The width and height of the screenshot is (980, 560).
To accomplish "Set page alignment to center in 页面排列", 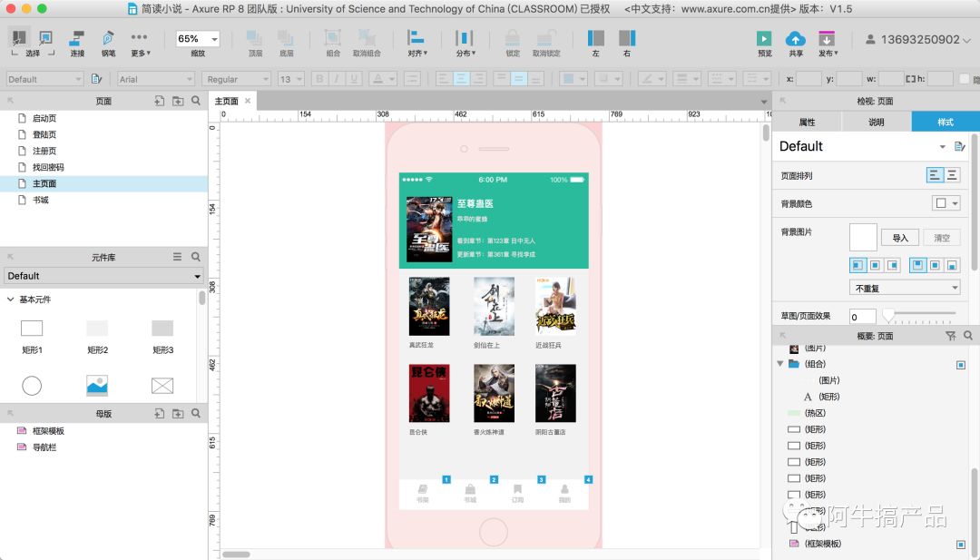I will coord(952,175).
